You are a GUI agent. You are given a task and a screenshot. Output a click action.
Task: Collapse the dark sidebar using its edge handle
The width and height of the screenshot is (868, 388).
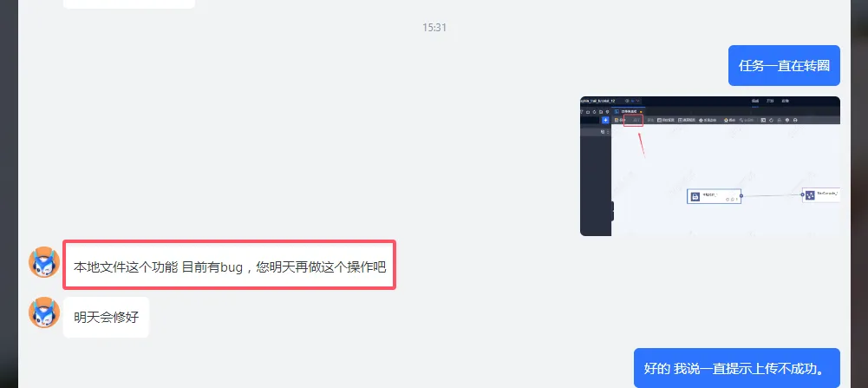click(x=612, y=211)
